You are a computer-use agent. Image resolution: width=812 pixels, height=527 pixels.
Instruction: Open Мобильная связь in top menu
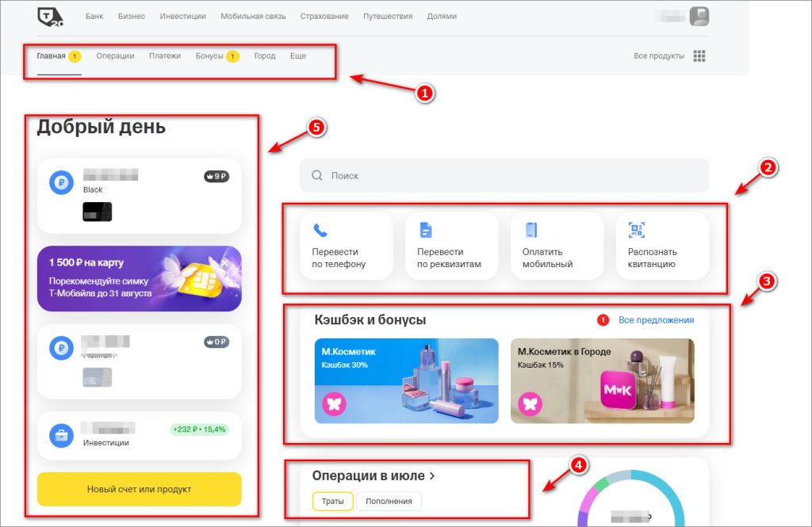pos(253,16)
